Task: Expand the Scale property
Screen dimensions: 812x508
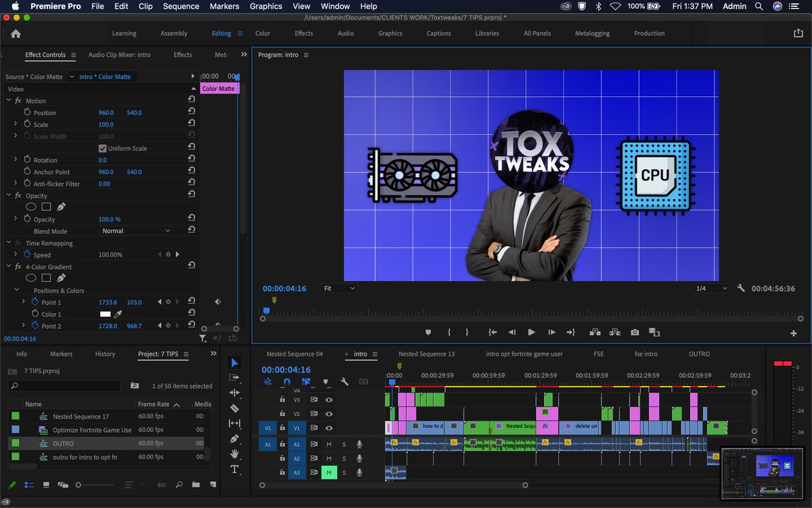Action: 16,125
